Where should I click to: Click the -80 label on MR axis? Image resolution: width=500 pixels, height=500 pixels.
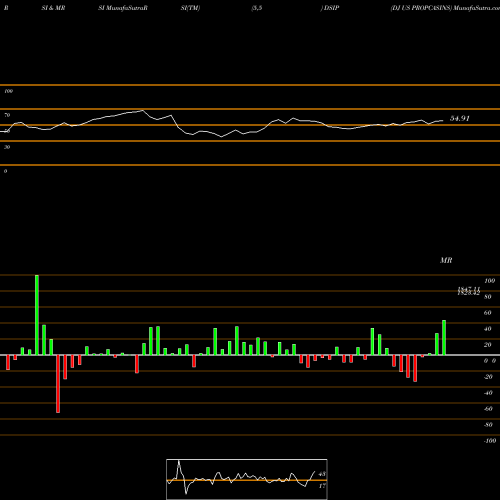click(x=488, y=425)
